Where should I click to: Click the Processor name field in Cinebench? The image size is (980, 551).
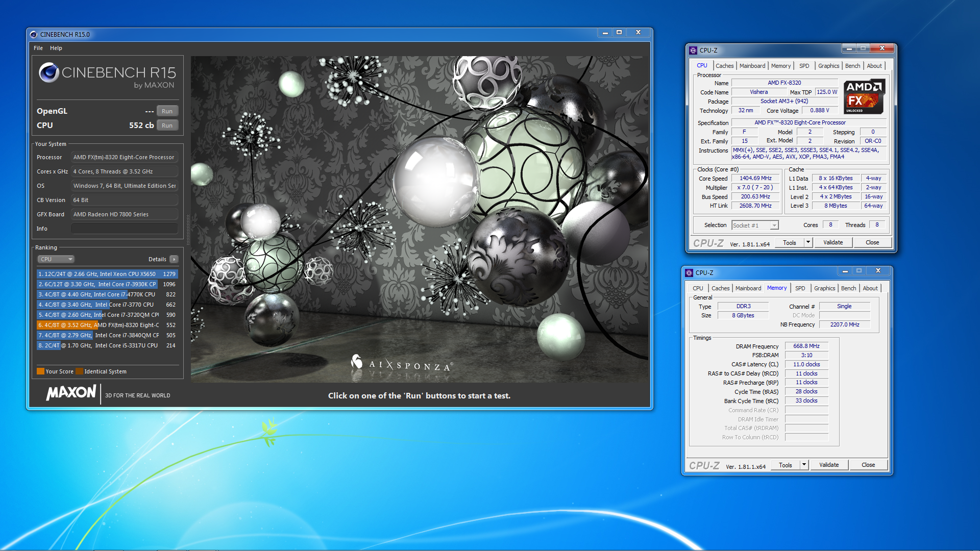click(x=125, y=157)
